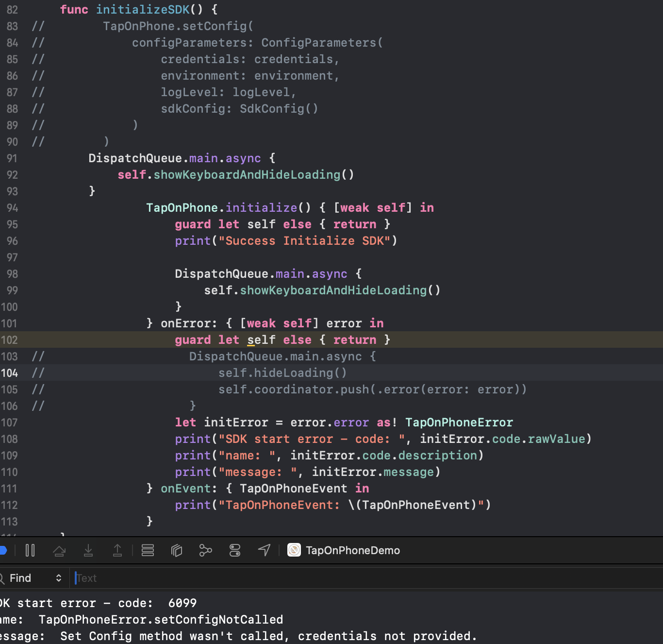Toggle breakpoints activation in debug bar
The width and height of the screenshot is (663, 644).
coord(2,550)
